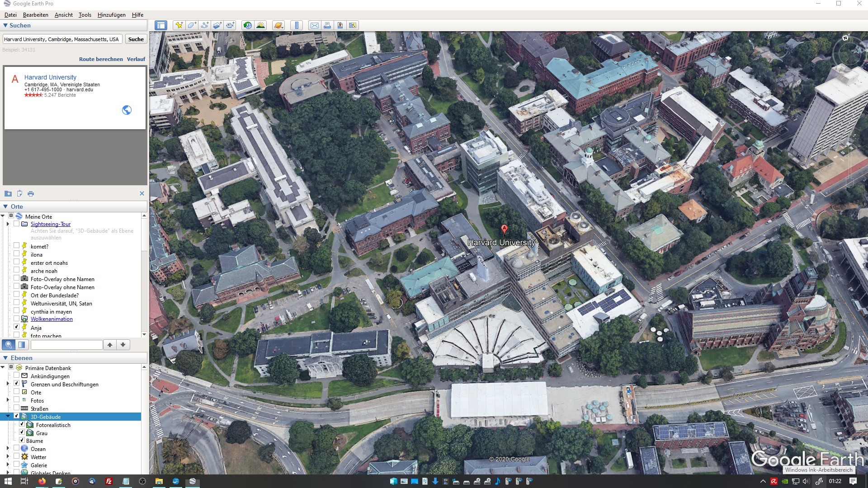The image size is (868, 488).
Task: Email the view using envelope icon
Action: point(314,25)
